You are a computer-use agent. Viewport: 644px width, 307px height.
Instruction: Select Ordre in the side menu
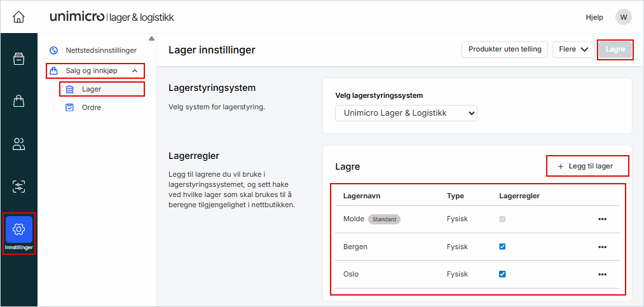pos(91,107)
